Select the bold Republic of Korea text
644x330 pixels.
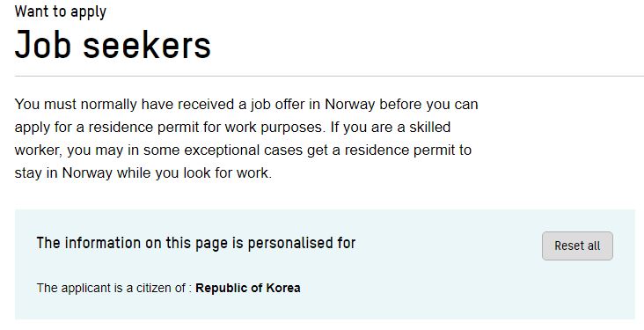(248, 288)
